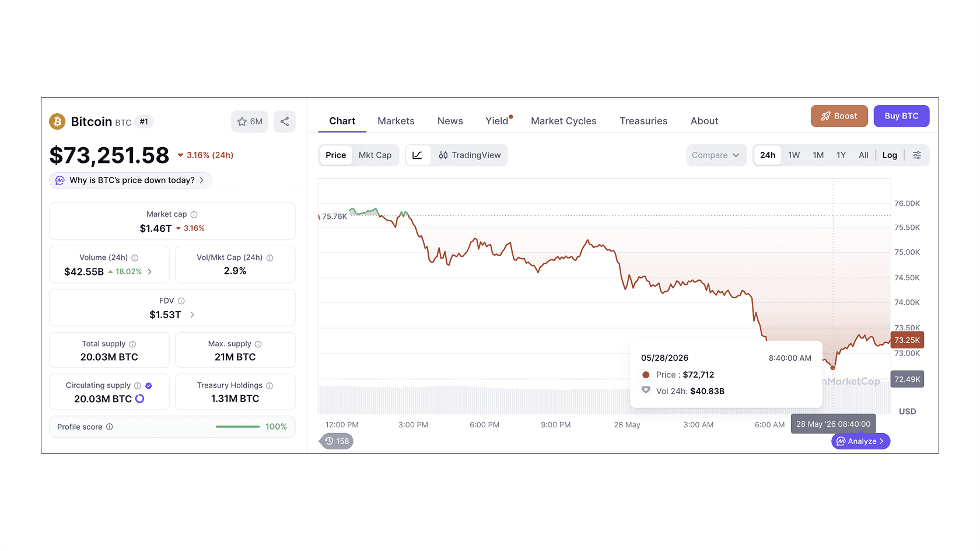Click the Analyze button
Viewport: 980px width, 551px height.
(860, 441)
